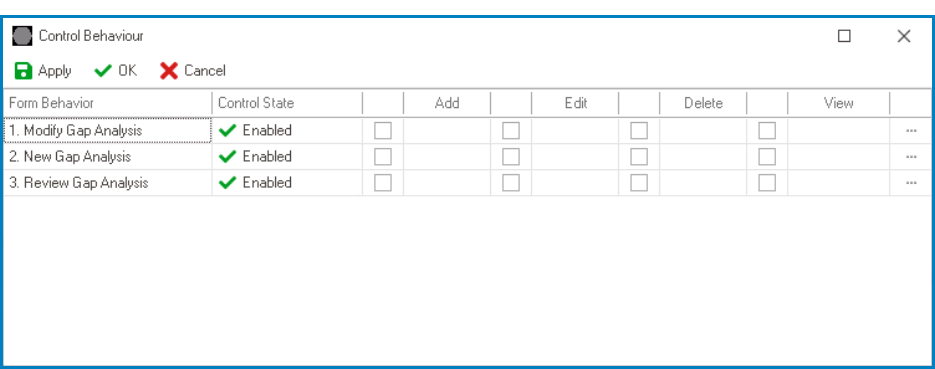Select the Form Behavior column header
This screenshot has width=935, height=369.
pos(107,103)
